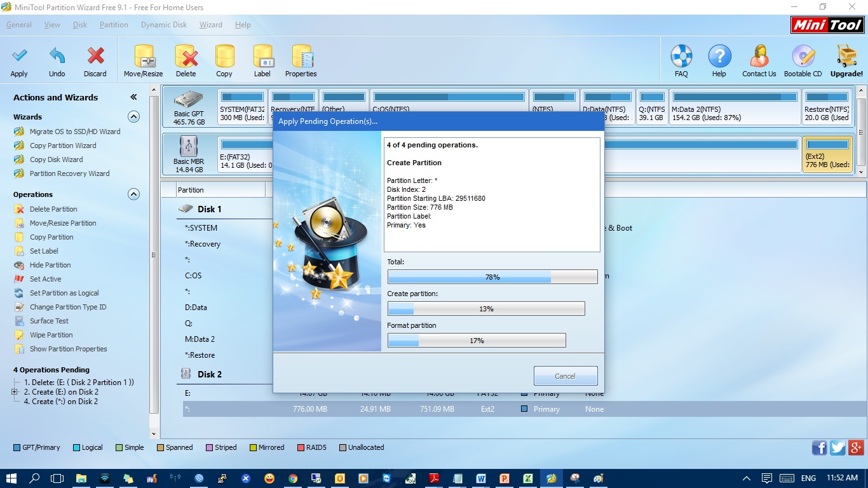Click the Apply checkmark icon

tap(19, 56)
